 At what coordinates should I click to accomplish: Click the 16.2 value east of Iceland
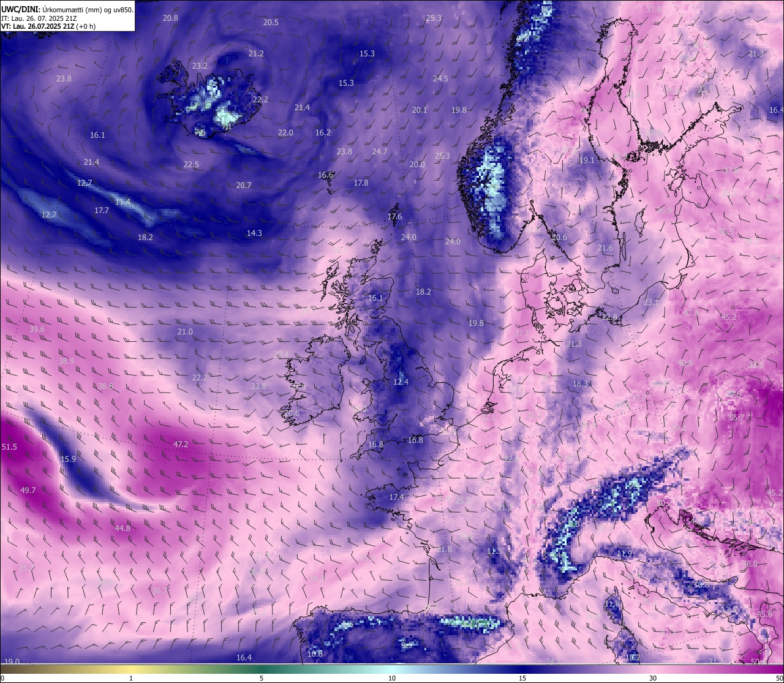point(323,132)
